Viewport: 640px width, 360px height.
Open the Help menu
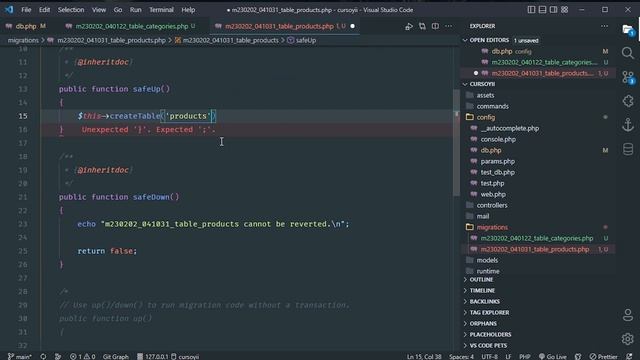tap(188, 10)
